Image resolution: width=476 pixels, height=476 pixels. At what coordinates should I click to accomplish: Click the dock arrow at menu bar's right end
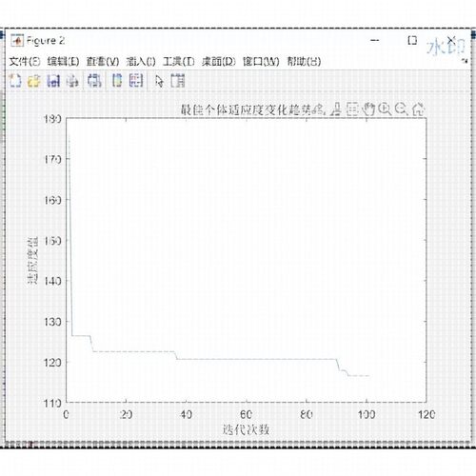click(x=465, y=61)
